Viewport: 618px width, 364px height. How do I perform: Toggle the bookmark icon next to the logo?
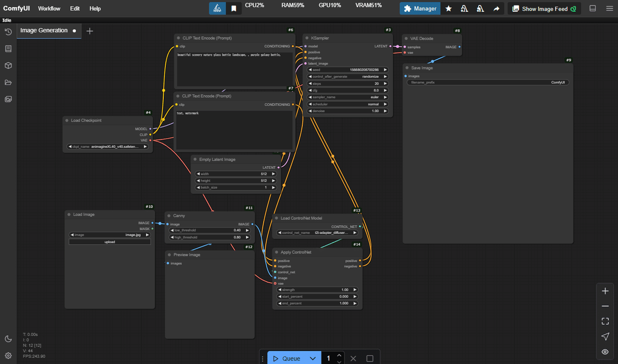[234, 8]
